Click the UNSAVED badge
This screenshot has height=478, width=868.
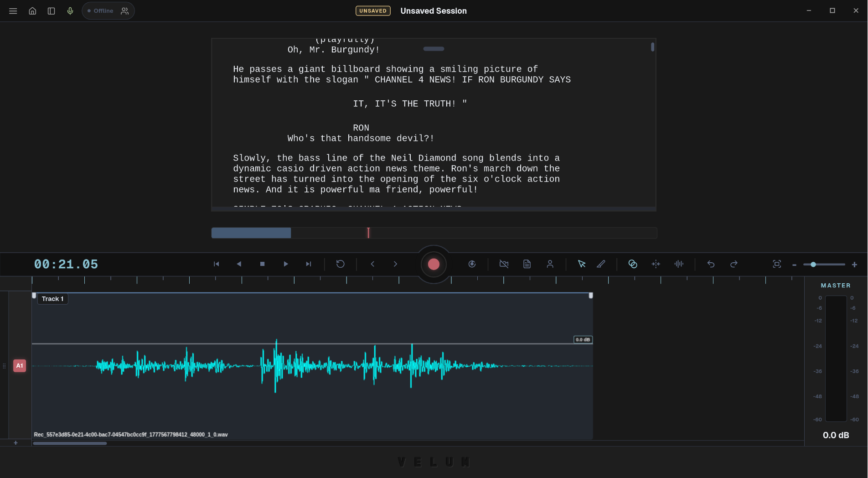[373, 11]
